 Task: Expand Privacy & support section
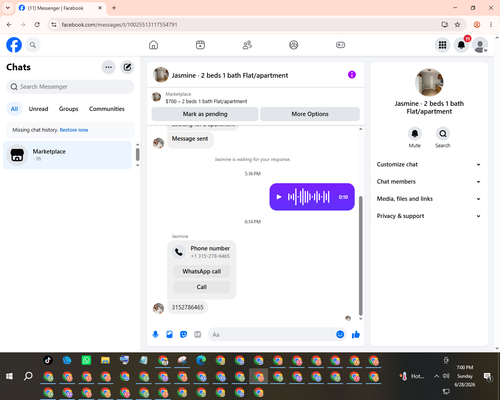point(429,216)
